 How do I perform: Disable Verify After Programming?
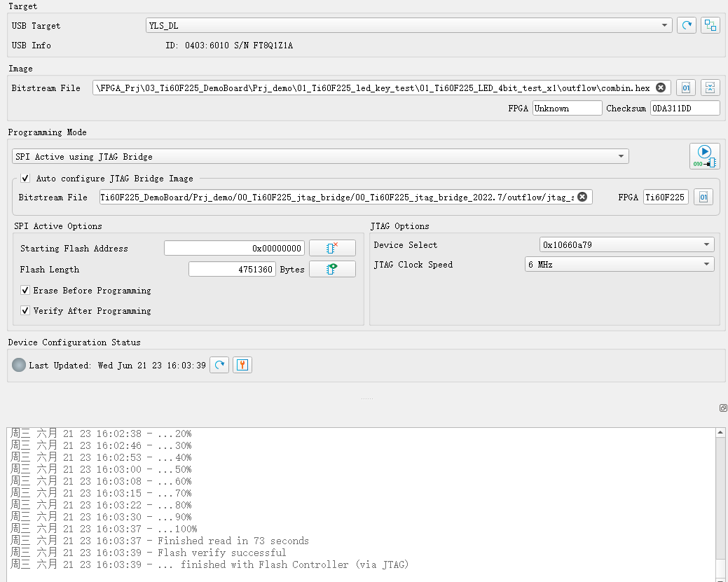click(x=26, y=311)
